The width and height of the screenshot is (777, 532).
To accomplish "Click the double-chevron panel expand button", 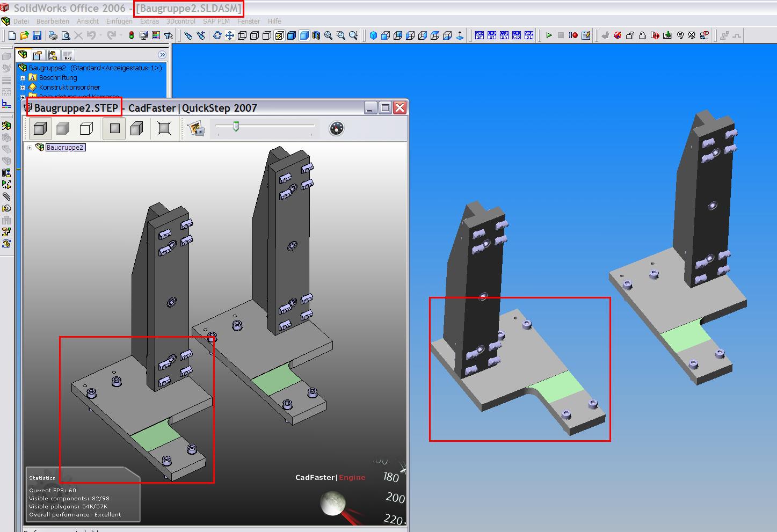I will (162, 55).
